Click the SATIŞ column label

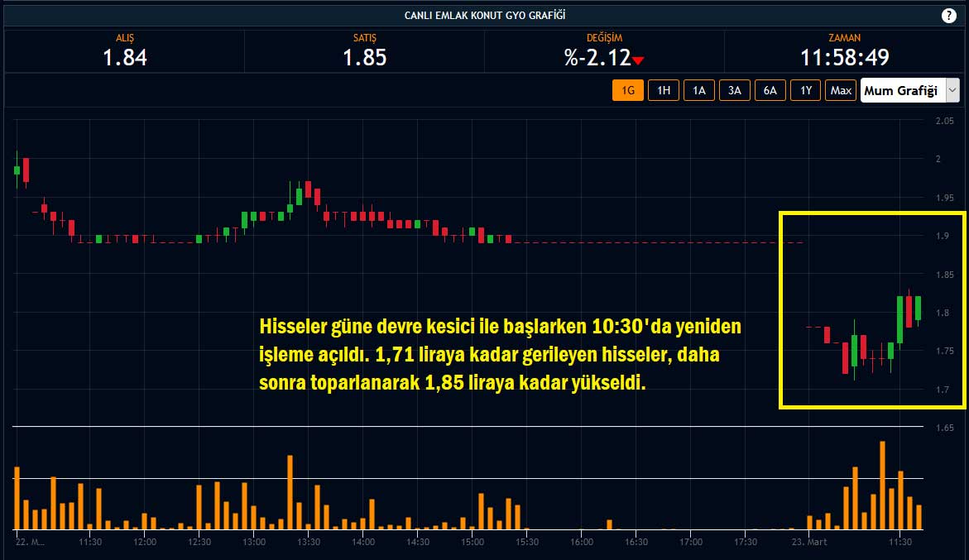(x=365, y=38)
